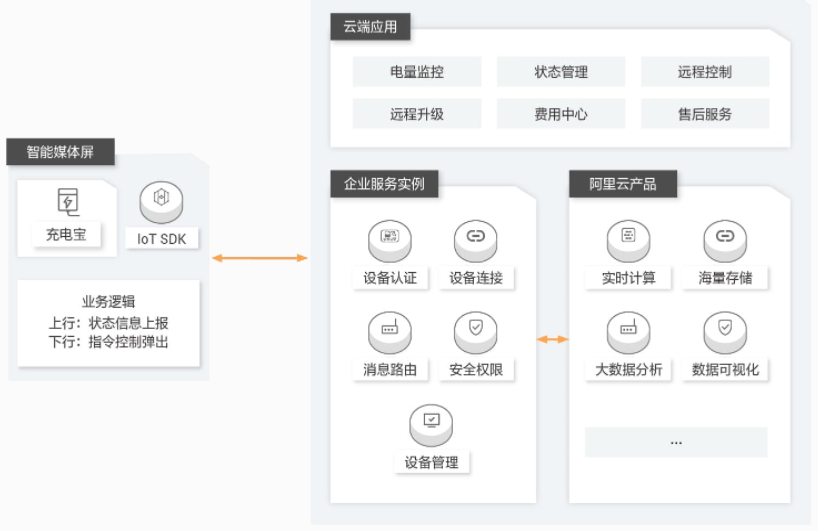Click the 电量监控 box
Screen dimensions: 818x531
click(x=417, y=71)
